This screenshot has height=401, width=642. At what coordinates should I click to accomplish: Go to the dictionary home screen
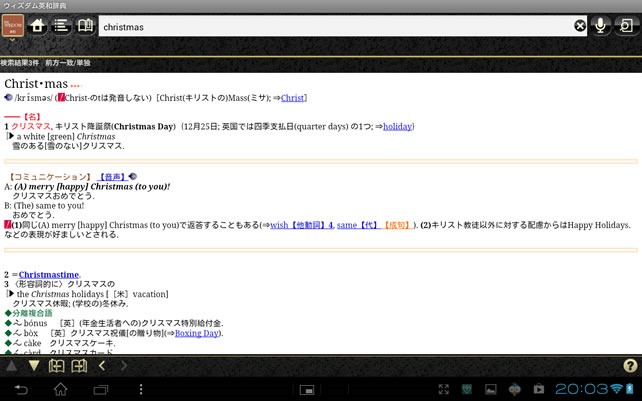[38, 26]
